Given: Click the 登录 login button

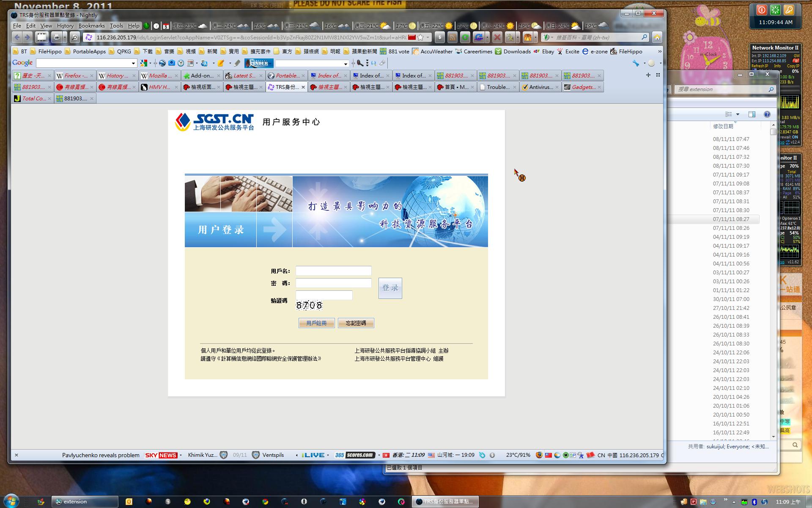Looking at the screenshot, I should click(x=390, y=288).
